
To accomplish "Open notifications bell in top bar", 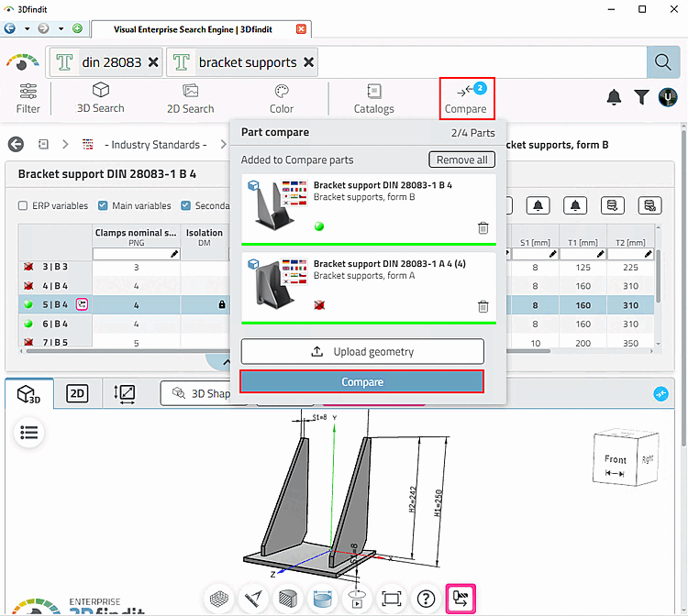I will (614, 97).
